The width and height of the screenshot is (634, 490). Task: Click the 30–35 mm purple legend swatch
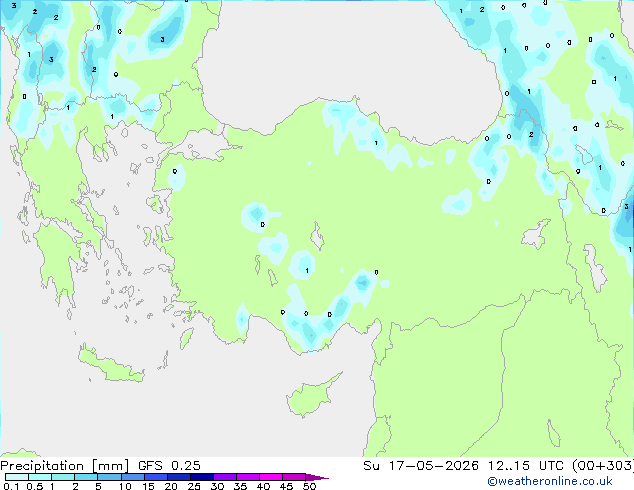point(225,477)
